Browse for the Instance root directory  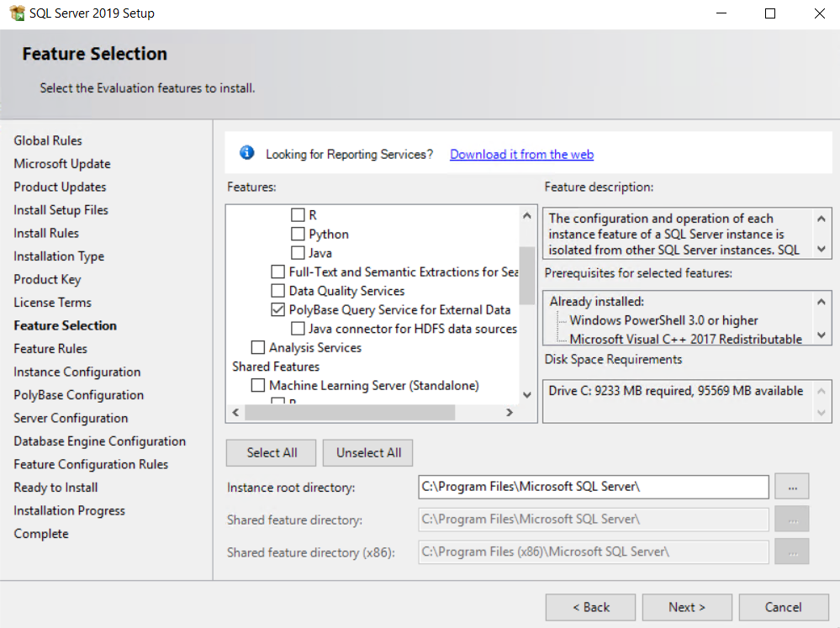pyautogui.click(x=792, y=487)
